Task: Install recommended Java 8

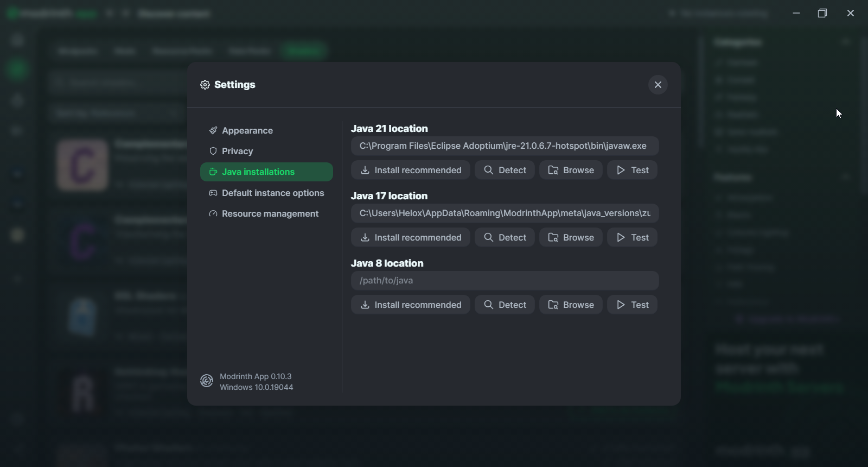Action: 411,305
